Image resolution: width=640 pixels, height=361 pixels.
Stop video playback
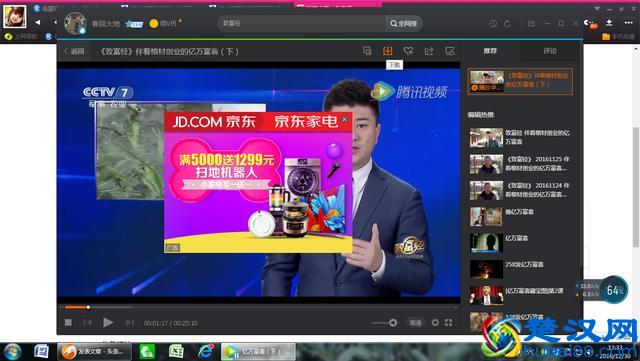click(x=68, y=323)
